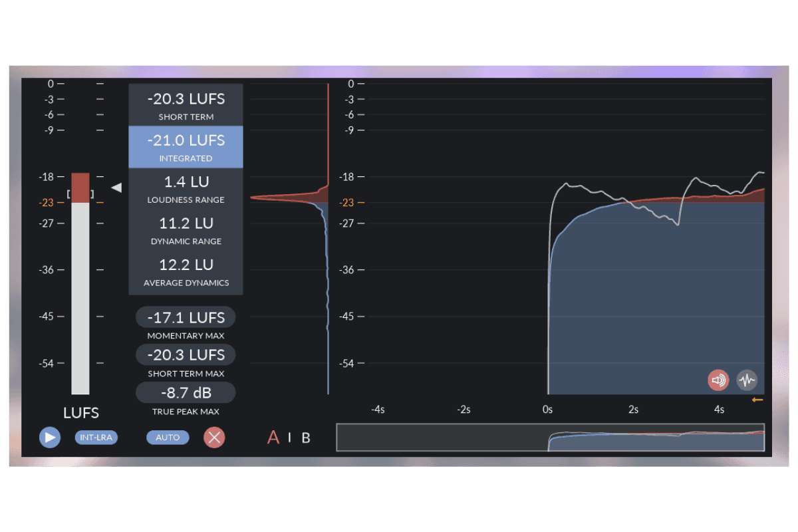Select the Integrated -21.0 LUFS readout
The image size is (798, 532).
(x=186, y=147)
